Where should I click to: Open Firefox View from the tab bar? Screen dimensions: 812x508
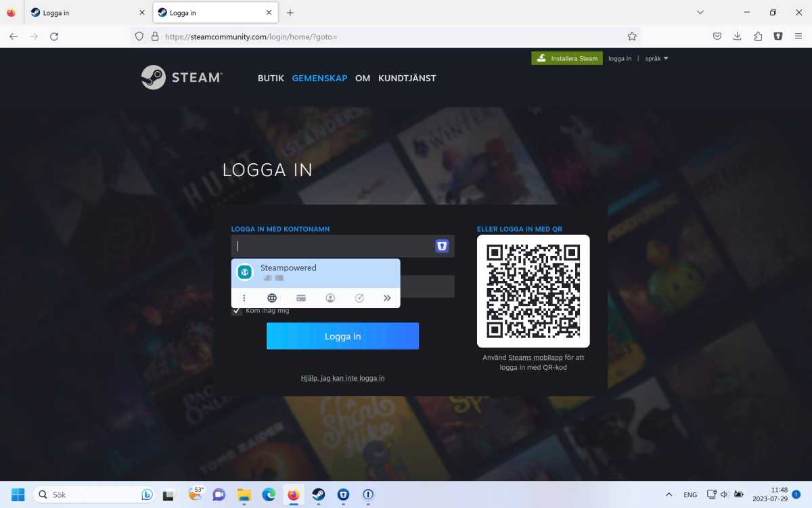coord(11,12)
